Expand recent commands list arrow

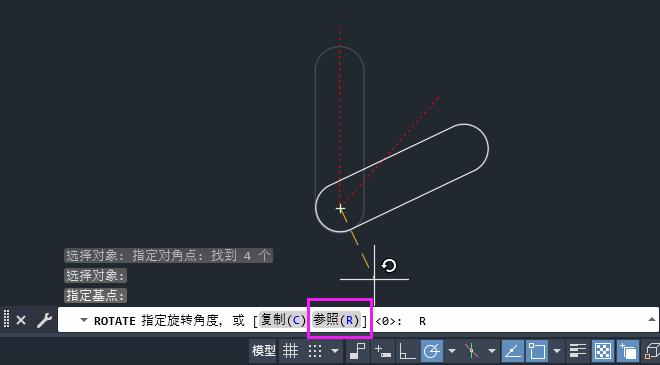pyautogui.click(x=84, y=320)
